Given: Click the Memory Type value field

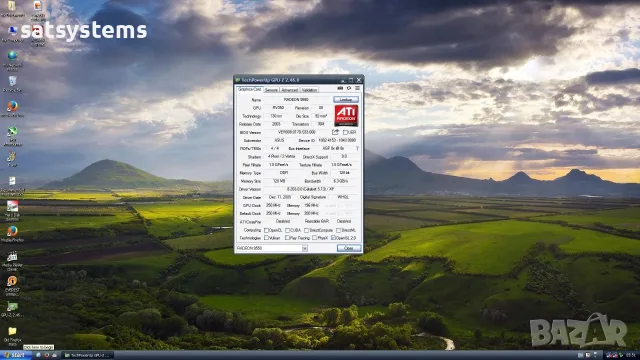Looking at the screenshot, I should 284,173.
